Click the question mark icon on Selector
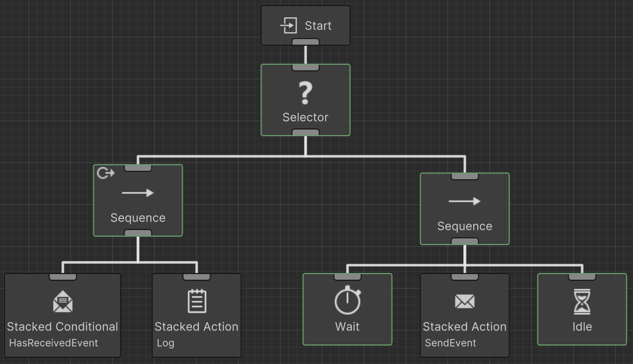633x364 pixels. pyautogui.click(x=305, y=93)
